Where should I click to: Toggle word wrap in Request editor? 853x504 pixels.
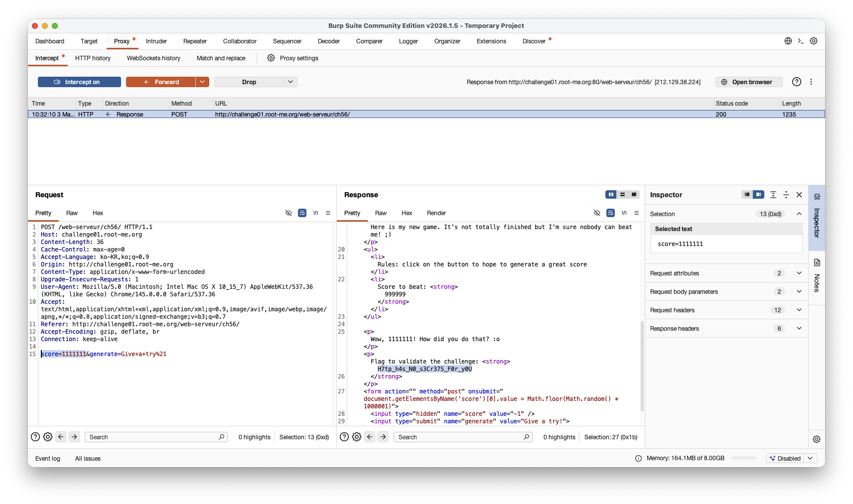[302, 213]
